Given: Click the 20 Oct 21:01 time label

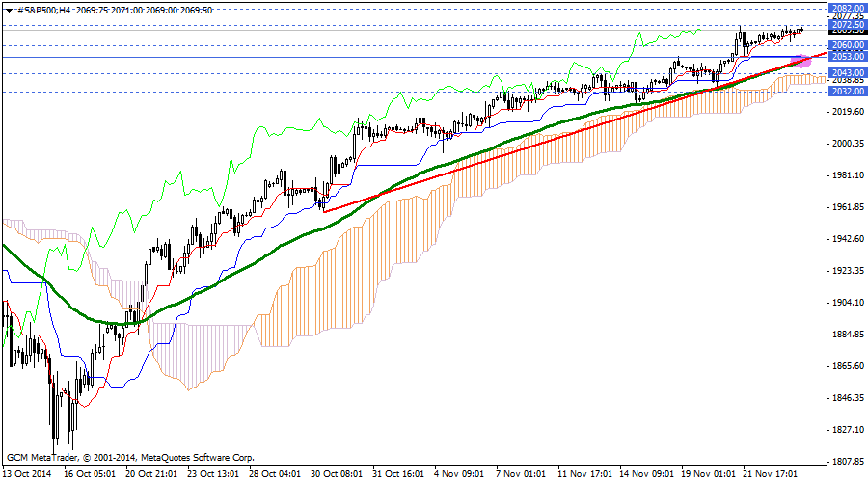Looking at the screenshot, I should pos(151,474).
